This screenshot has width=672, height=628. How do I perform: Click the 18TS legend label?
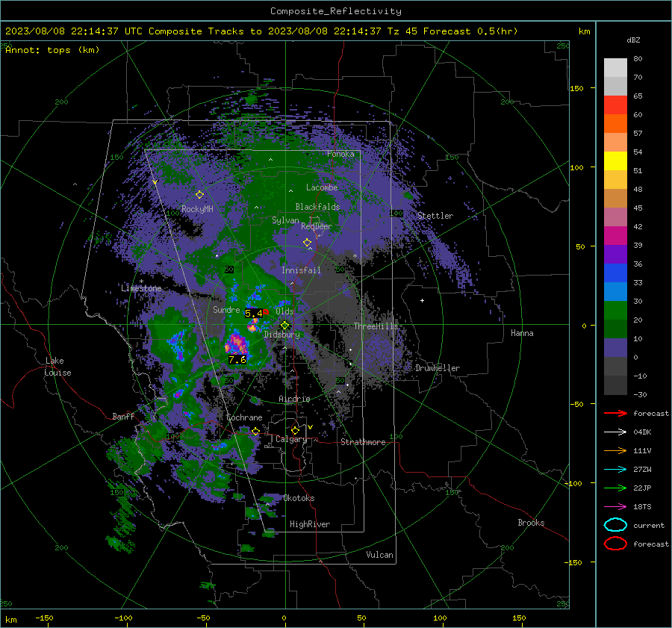642,507
